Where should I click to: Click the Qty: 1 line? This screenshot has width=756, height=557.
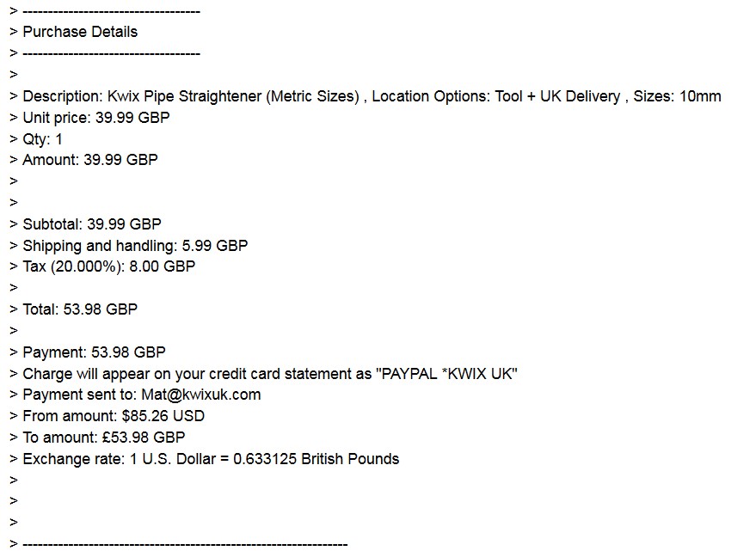coord(42,139)
